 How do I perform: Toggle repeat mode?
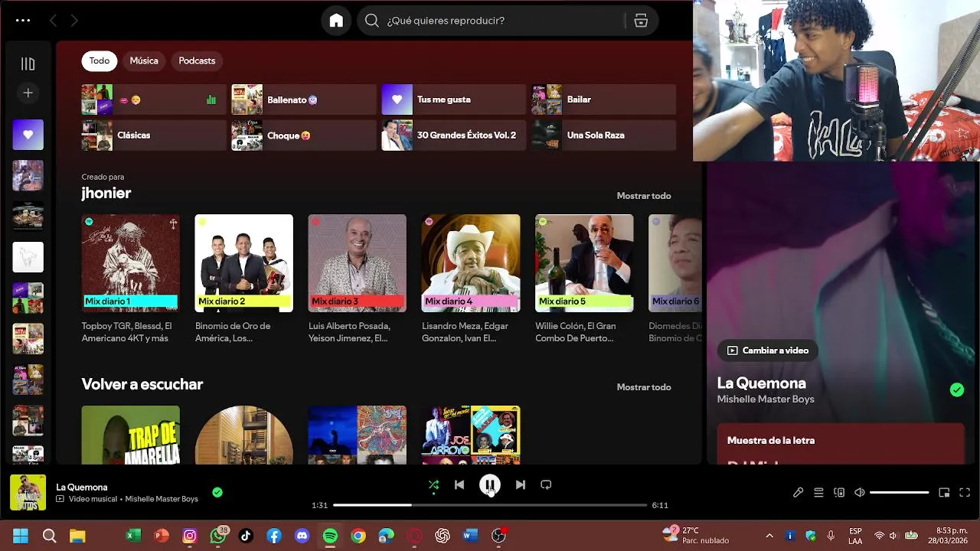[546, 484]
